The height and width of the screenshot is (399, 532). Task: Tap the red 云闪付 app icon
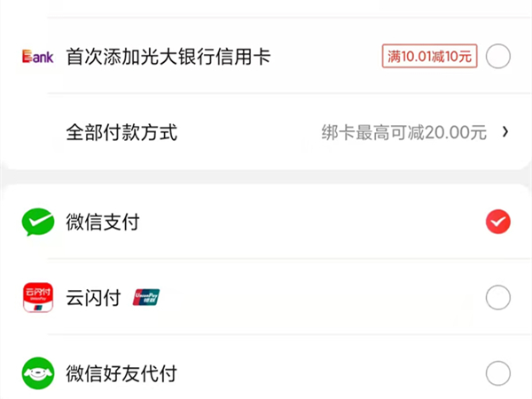(37, 297)
